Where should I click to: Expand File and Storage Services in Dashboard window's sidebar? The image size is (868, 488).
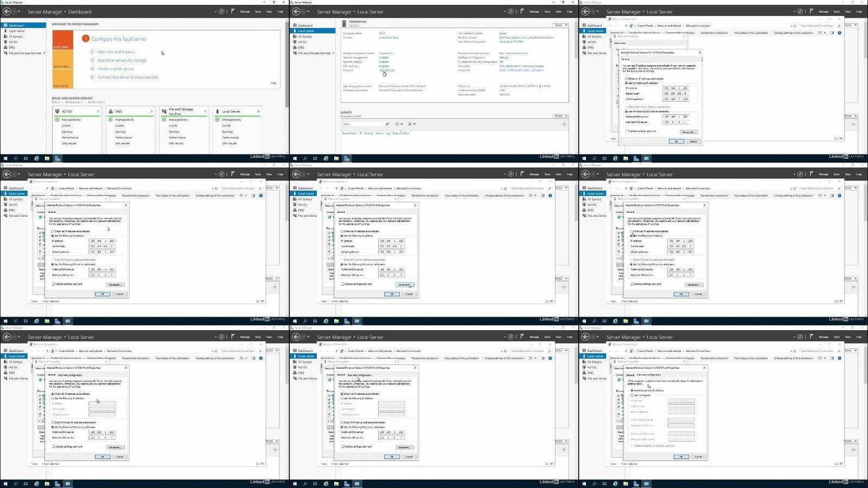(44, 53)
